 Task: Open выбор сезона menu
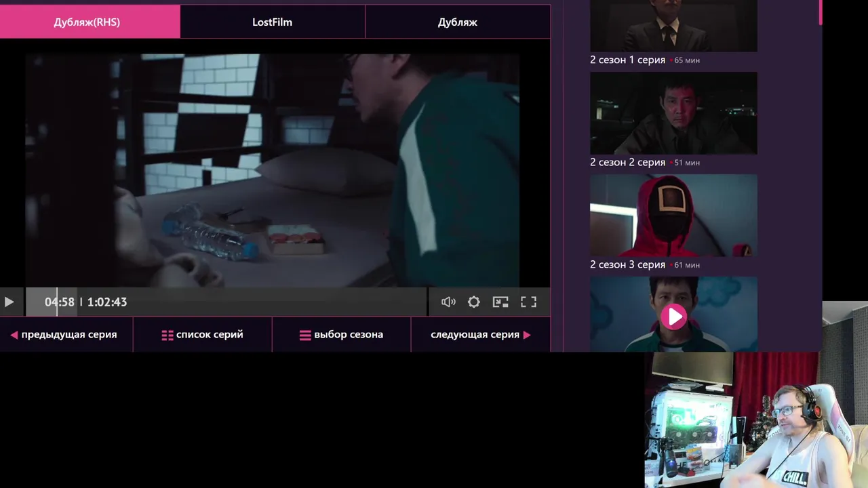pos(342,334)
